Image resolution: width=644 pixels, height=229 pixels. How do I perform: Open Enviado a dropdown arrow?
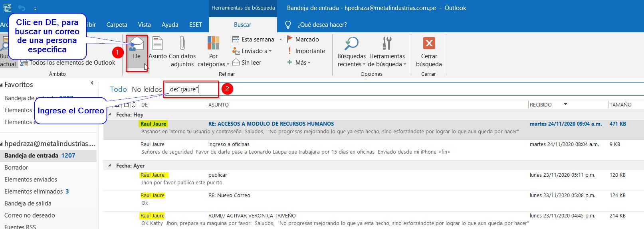click(270, 51)
